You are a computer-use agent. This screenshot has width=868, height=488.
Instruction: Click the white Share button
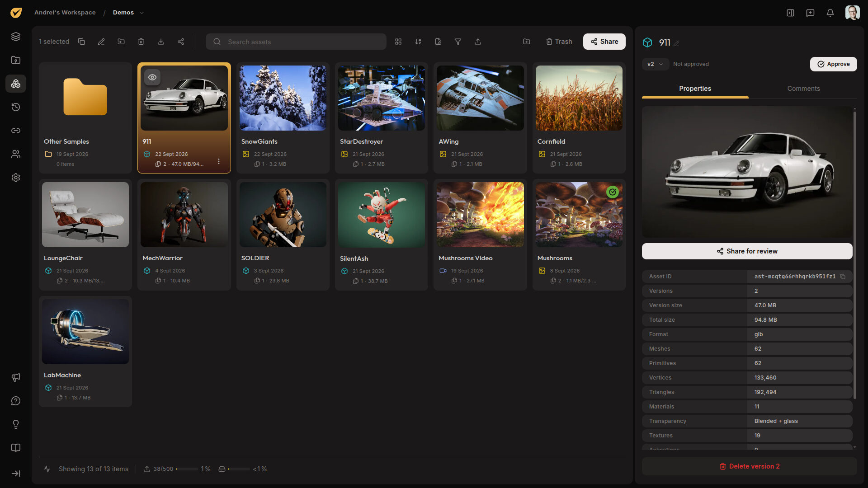coord(604,42)
